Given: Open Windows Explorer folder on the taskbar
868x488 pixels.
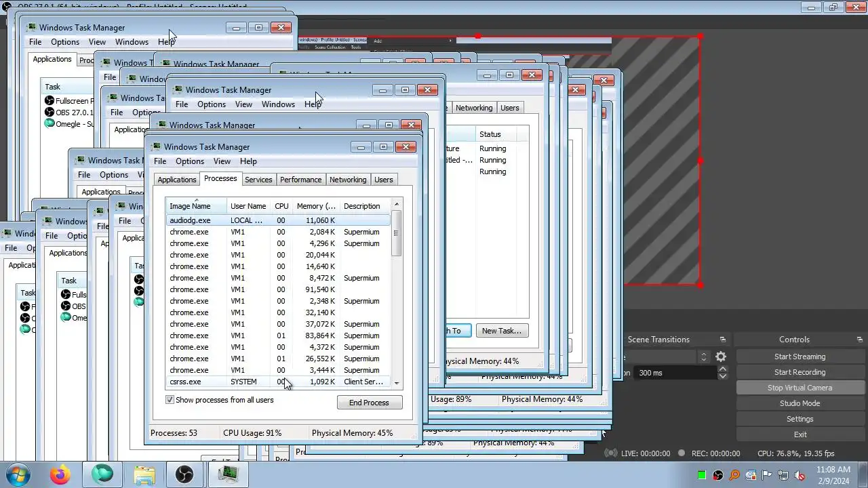Looking at the screenshot, I should tap(144, 474).
